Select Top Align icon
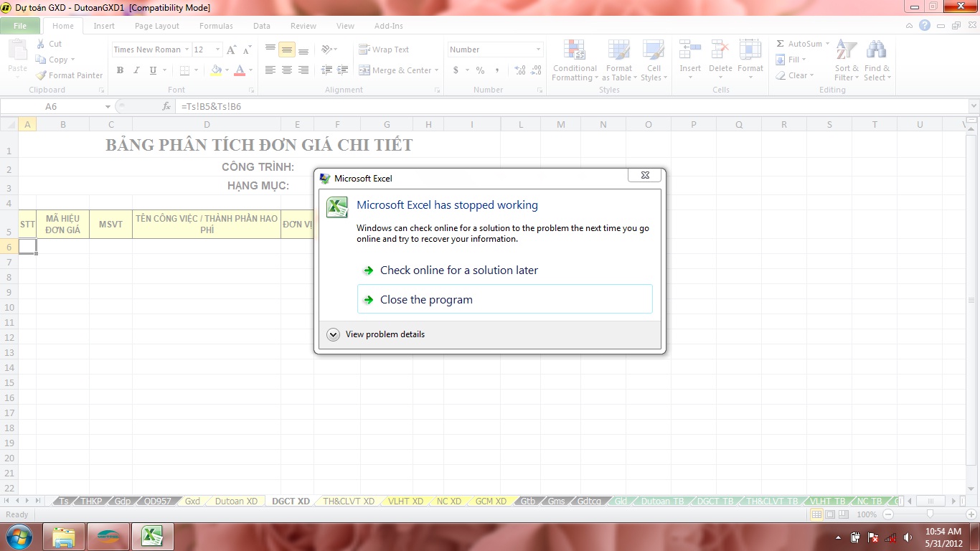The width and height of the screenshot is (980, 551). tap(270, 50)
